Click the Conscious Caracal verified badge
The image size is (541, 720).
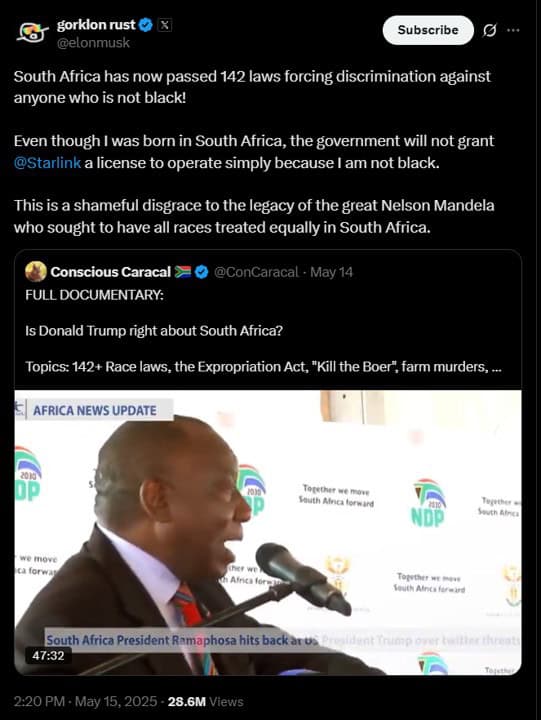pyautogui.click(x=201, y=272)
